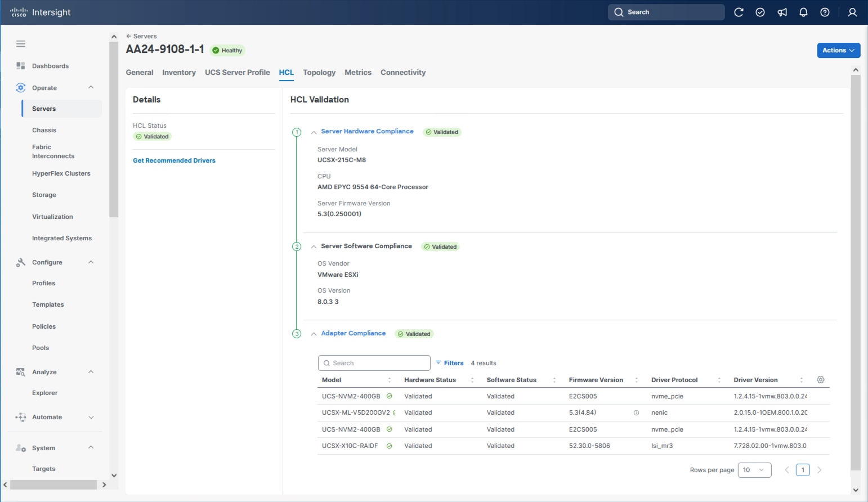The image size is (868, 502).
Task: Go back to Servers via breadcrumb
Action: (142, 36)
